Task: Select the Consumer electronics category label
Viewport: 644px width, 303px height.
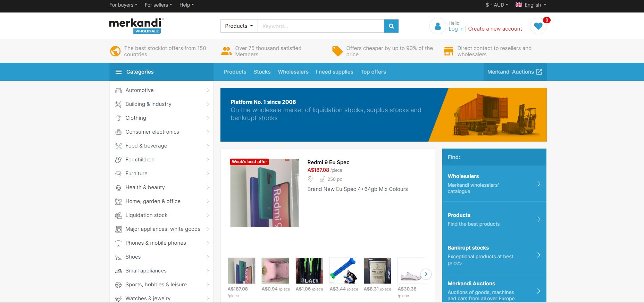Action: tap(152, 132)
